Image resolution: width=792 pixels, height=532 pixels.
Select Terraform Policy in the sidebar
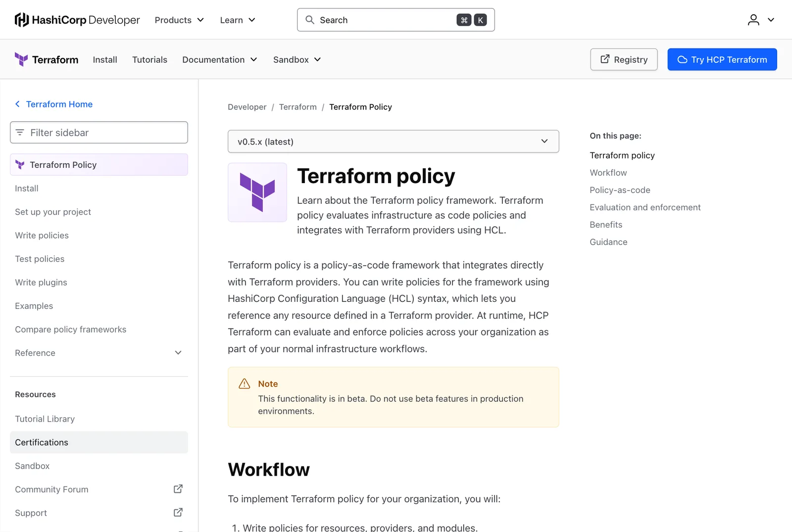coord(99,165)
